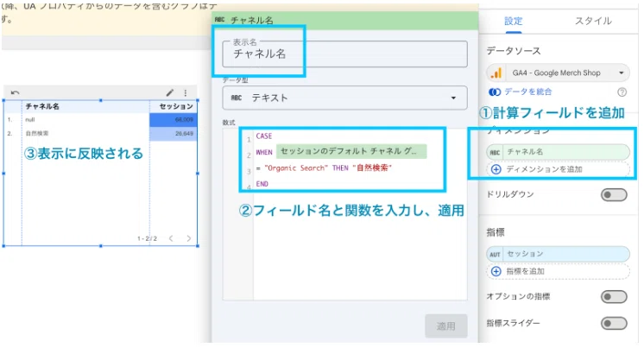Toggle the ドリルダウン switch
This screenshot has width=644, height=354.
tap(614, 194)
